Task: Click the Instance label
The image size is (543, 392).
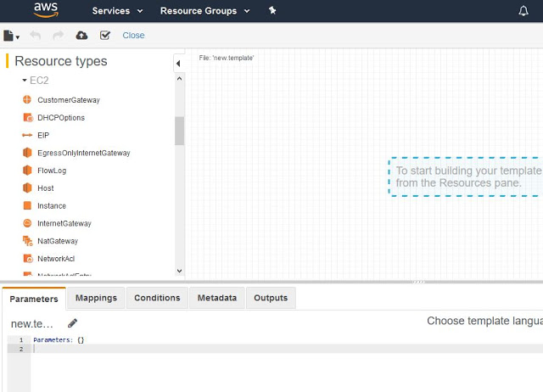Action: point(52,206)
